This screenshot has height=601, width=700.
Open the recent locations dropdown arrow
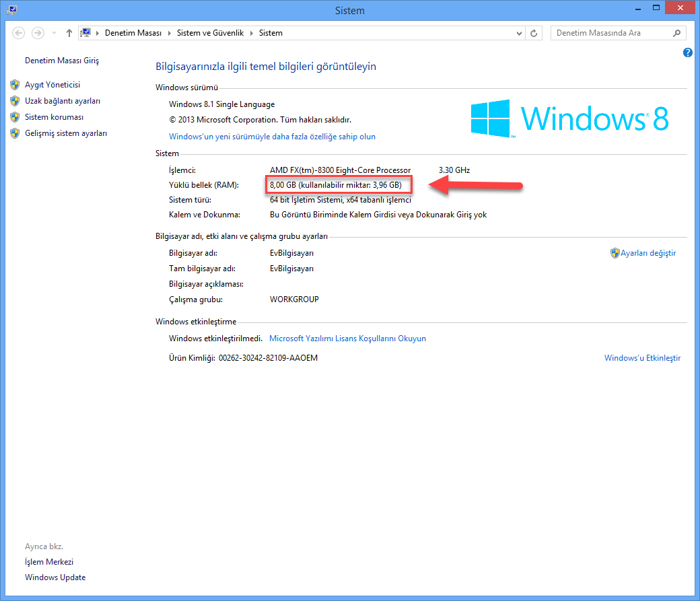point(54,33)
